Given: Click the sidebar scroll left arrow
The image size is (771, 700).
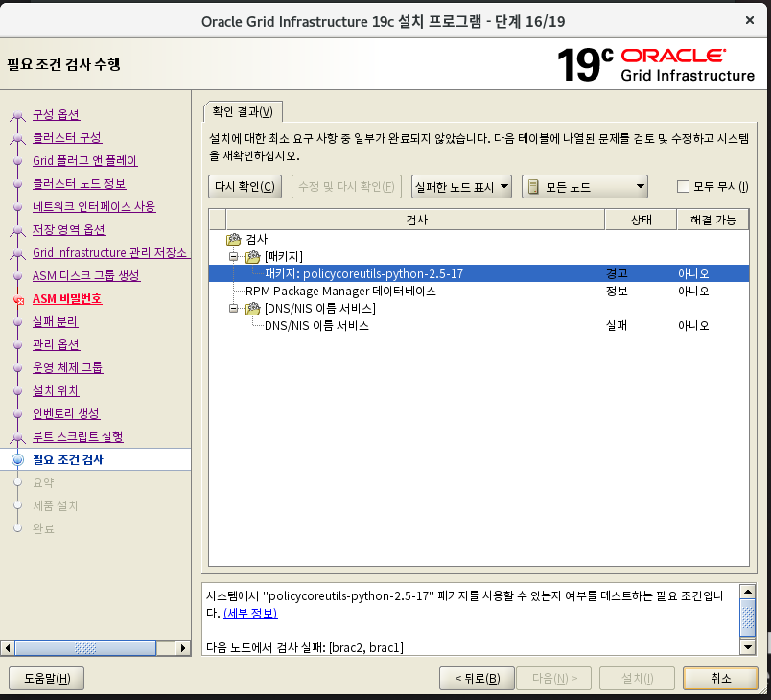Looking at the screenshot, I should pos(8,648).
